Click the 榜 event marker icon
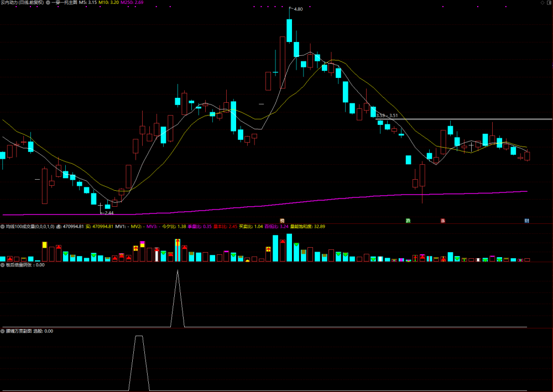553x392 pixels. (282, 221)
